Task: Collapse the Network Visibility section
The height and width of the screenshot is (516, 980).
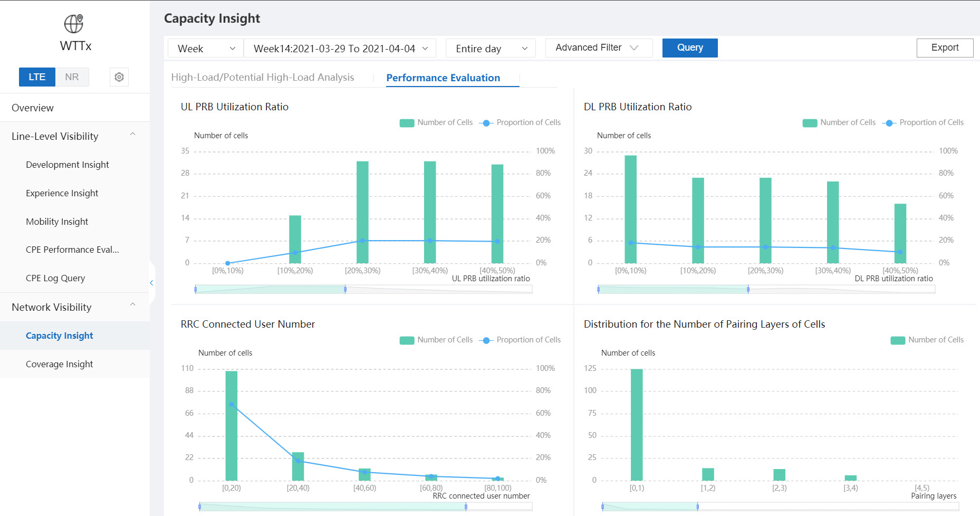Action: pyautogui.click(x=133, y=304)
